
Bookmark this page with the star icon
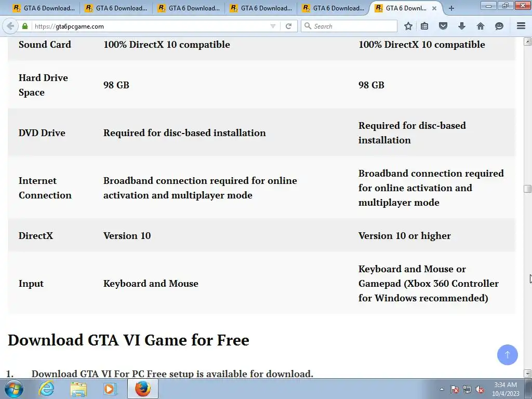pos(408,26)
